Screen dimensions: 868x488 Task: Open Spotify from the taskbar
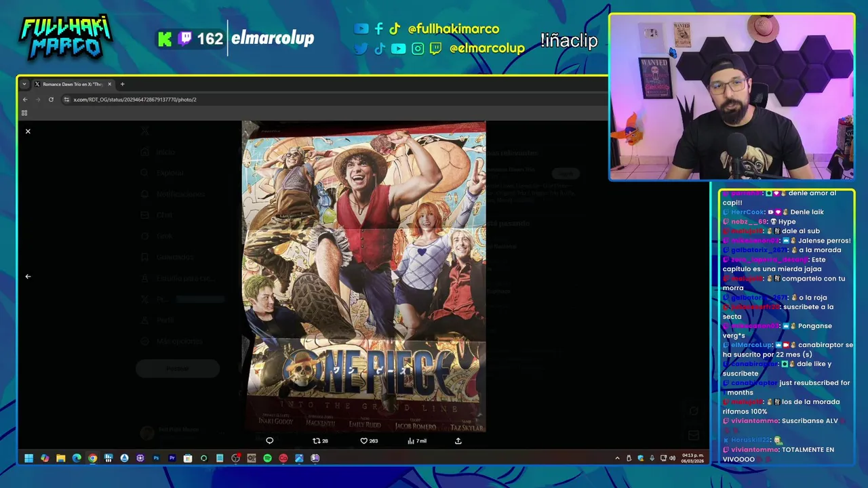pos(267,458)
